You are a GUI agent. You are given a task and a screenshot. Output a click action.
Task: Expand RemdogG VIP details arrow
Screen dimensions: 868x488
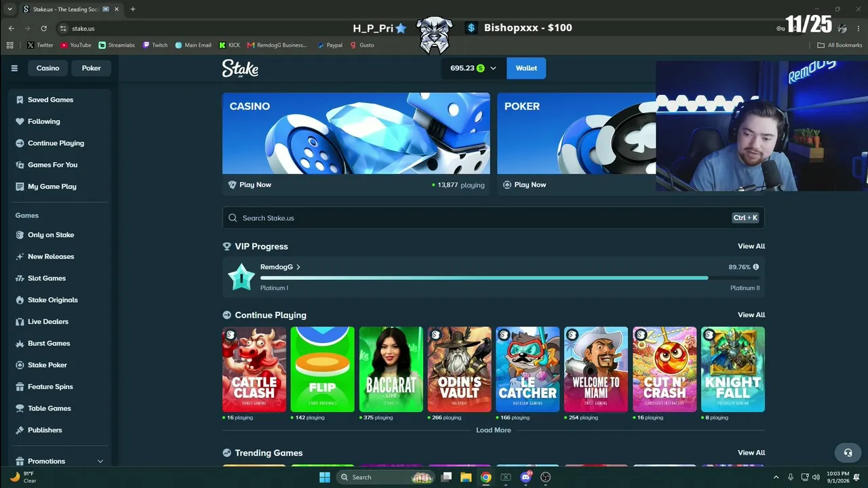click(298, 267)
